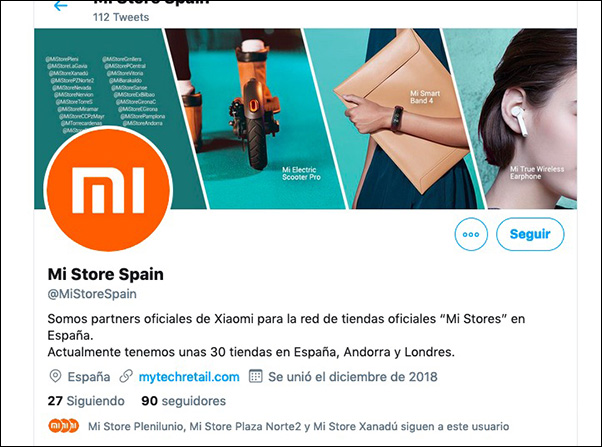
Task: Click the store handles list on banner
Action: coord(104,94)
